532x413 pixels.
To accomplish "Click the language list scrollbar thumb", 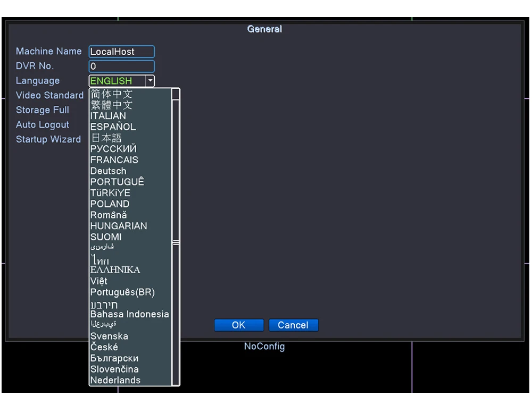I will [x=176, y=242].
